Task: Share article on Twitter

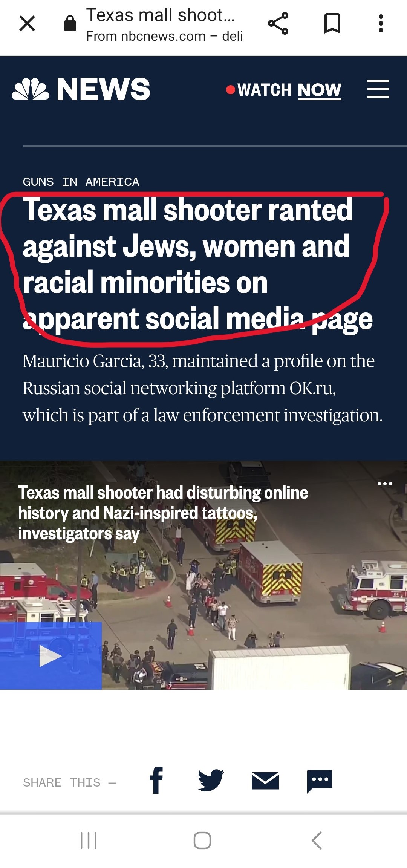Action: (211, 780)
